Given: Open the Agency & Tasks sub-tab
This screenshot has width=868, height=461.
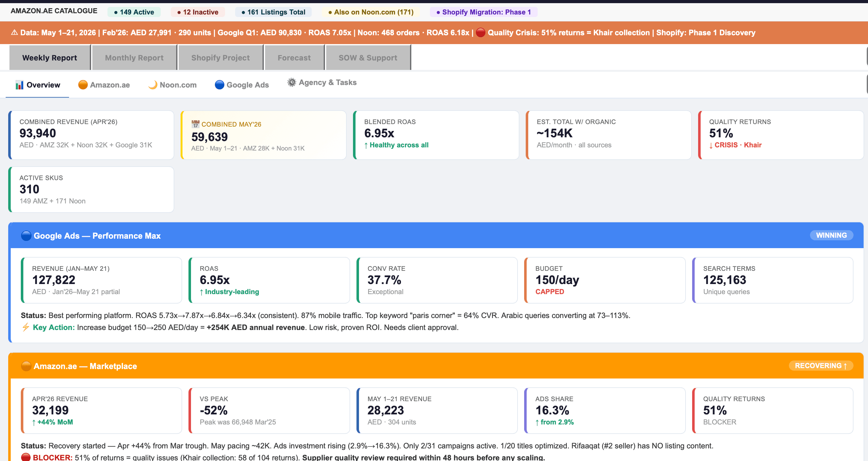Looking at the screenshot, I should pos(322,83).
